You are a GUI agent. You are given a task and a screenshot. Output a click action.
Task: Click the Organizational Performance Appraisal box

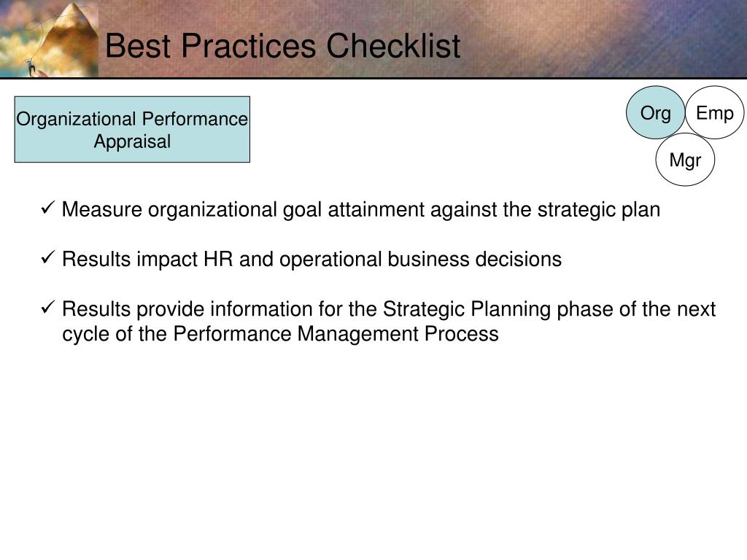point(132,130)
